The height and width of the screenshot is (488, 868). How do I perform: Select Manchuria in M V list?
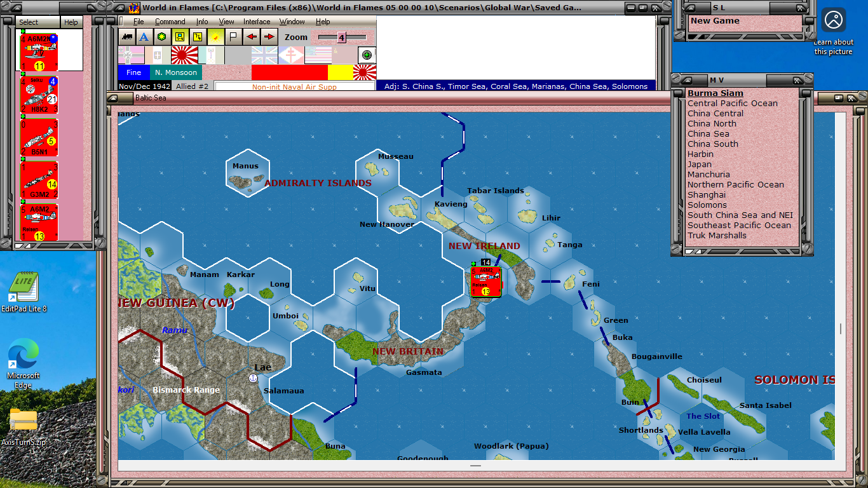tap(709, 174)
